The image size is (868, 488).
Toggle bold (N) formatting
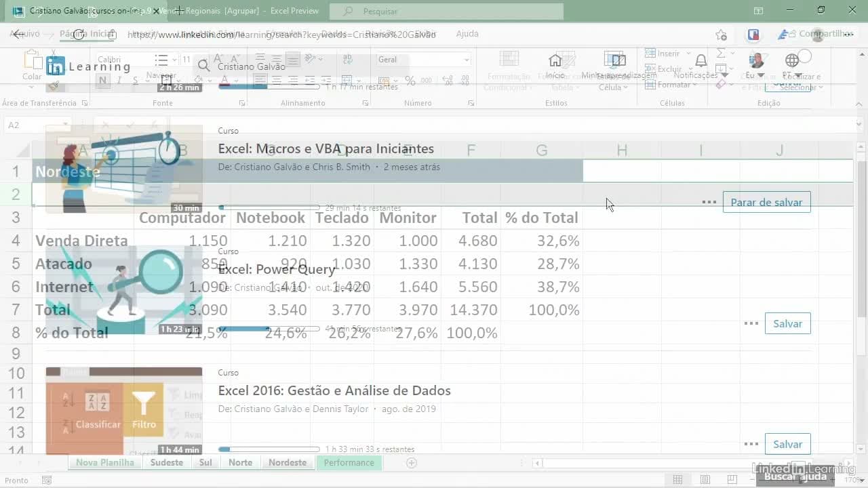[x=102, y=81]
